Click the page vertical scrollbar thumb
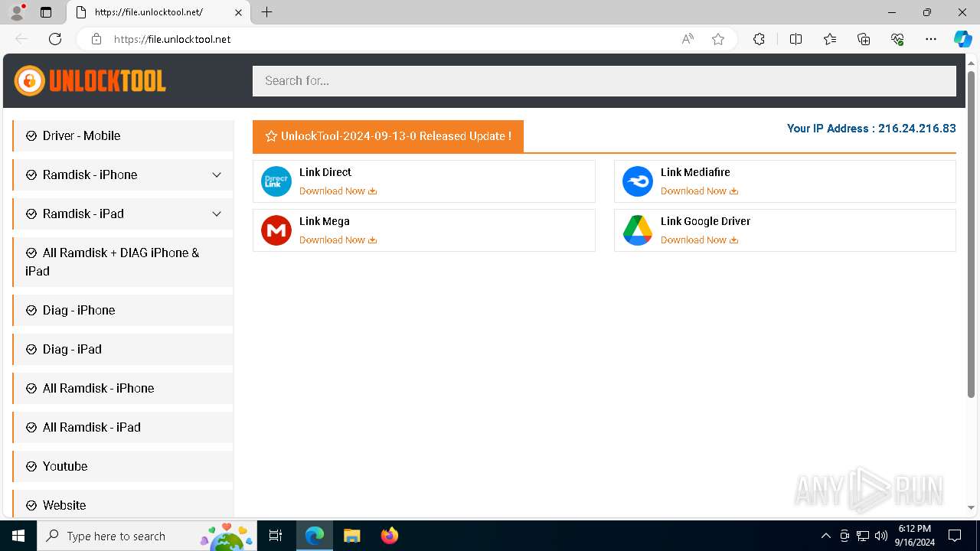Image resolution: width=980 pixels, height=551 pixels. (972, 233)
